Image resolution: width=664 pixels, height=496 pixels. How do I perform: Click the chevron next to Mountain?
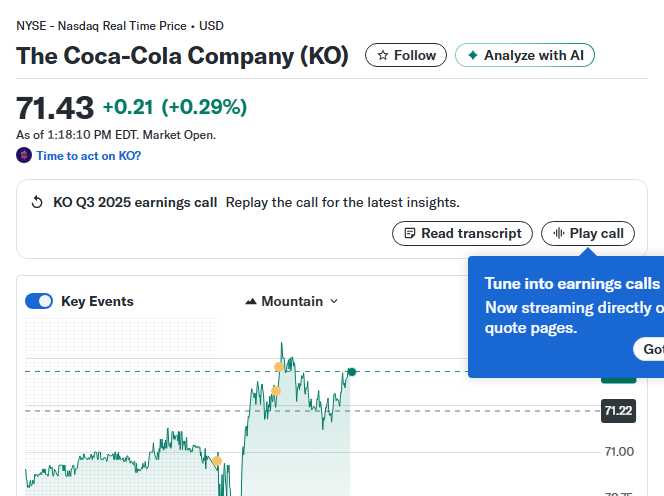click(x=334, y=302)
